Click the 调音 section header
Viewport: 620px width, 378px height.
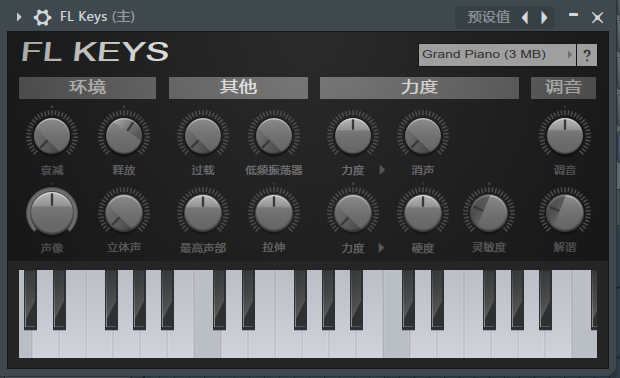(563, 87)
